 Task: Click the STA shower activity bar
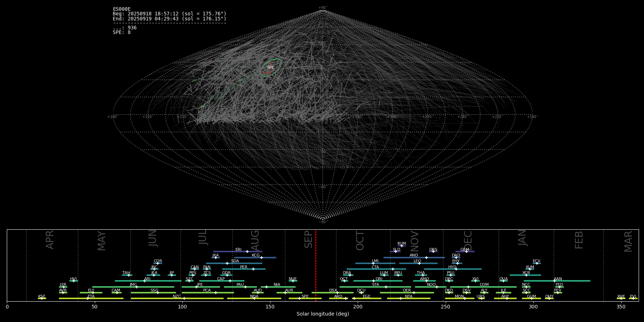pos(375,287)
